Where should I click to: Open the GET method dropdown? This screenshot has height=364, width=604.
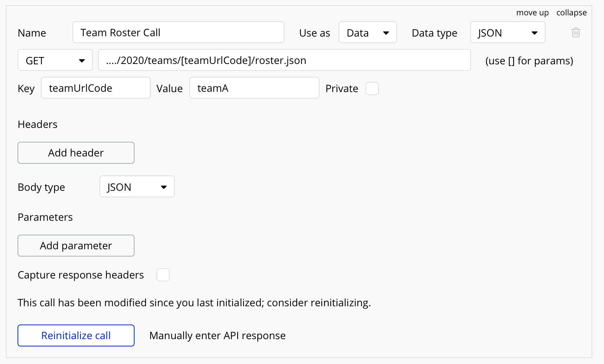55,60
